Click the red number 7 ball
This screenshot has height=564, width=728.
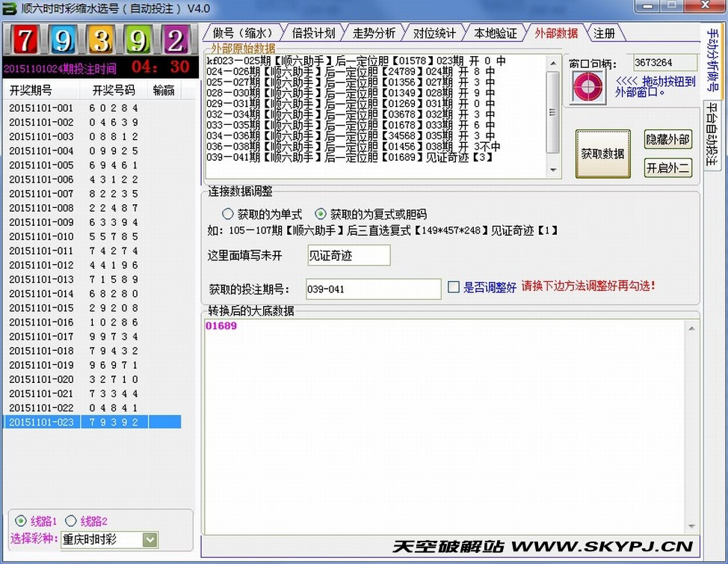pos(24,40)
